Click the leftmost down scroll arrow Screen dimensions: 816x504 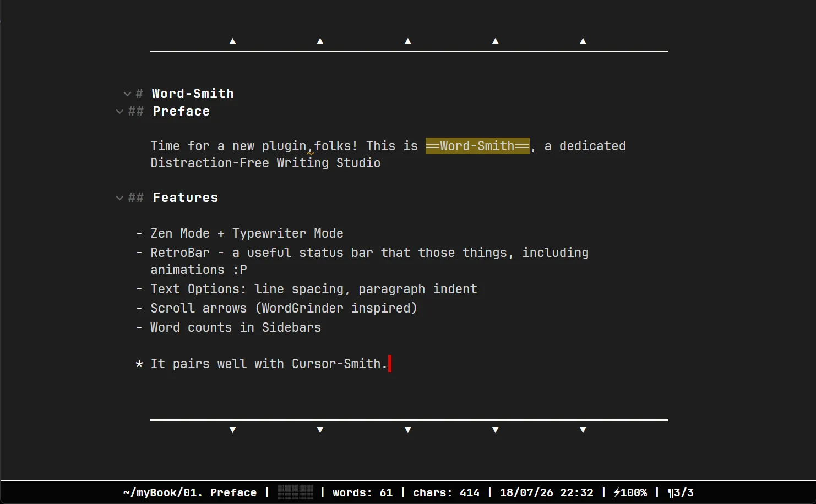(232, 430)
